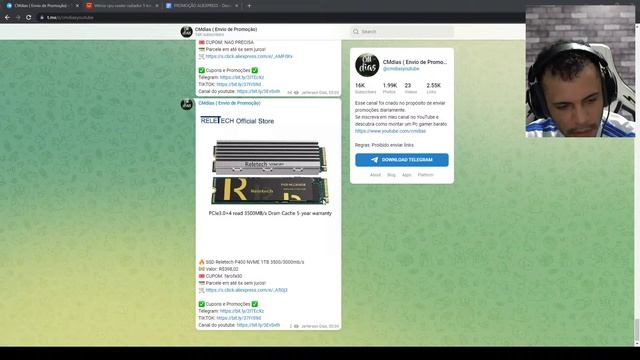Switch to the second orange-icon tab
The height and width of the screenshot is (360, 640).
click(122, 6)
